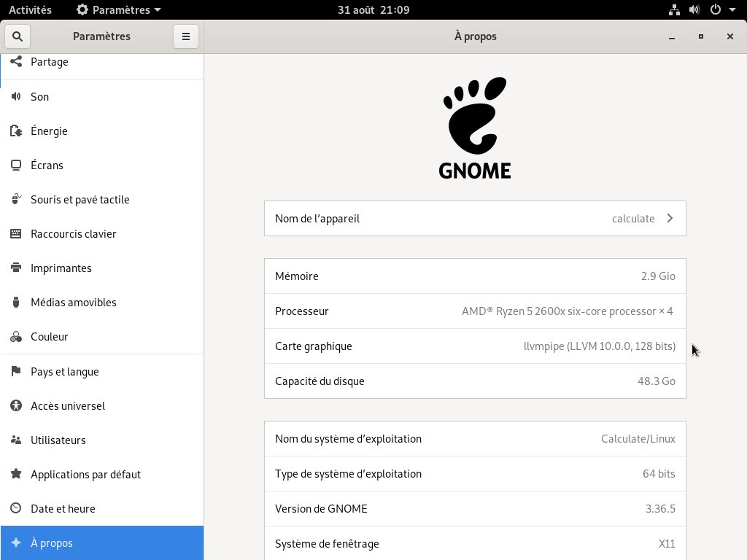Open the clock showing 31 août 21:09
The height and width of the screenshot is (560, 747).
[x=373, y=9]
